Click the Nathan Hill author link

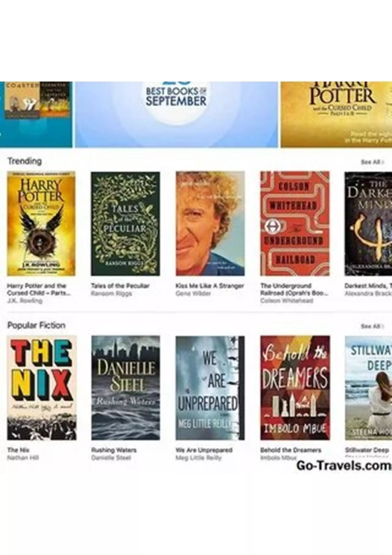23,458
